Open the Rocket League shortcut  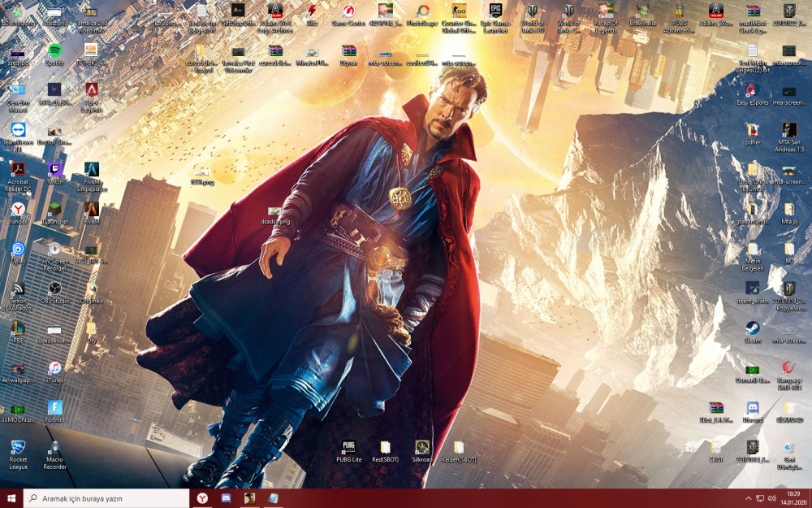18,449
